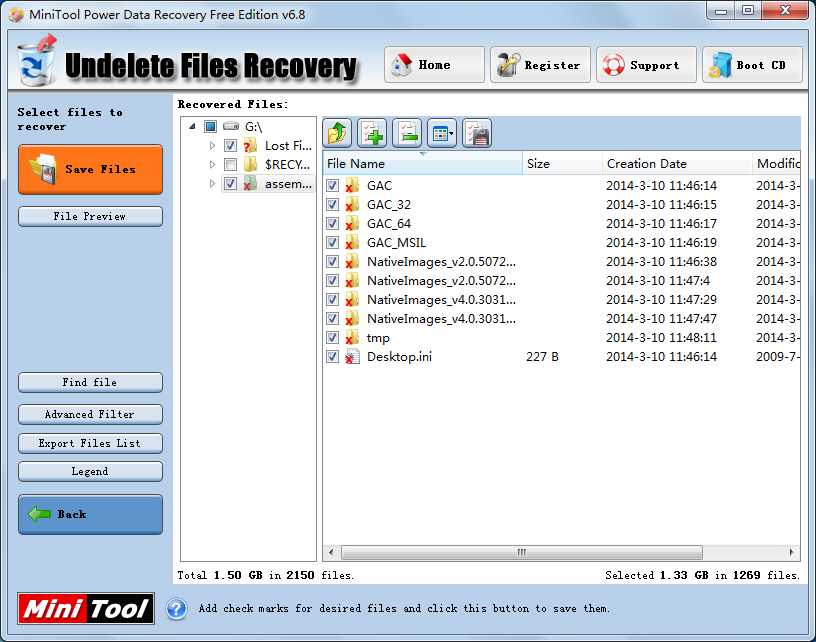Open the Legend button

[x=91, y=472]
